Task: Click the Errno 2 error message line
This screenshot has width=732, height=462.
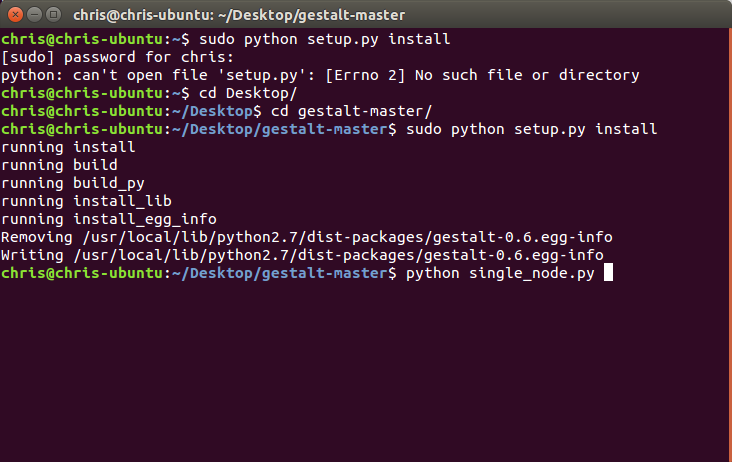Action: [x=320, y=75]
